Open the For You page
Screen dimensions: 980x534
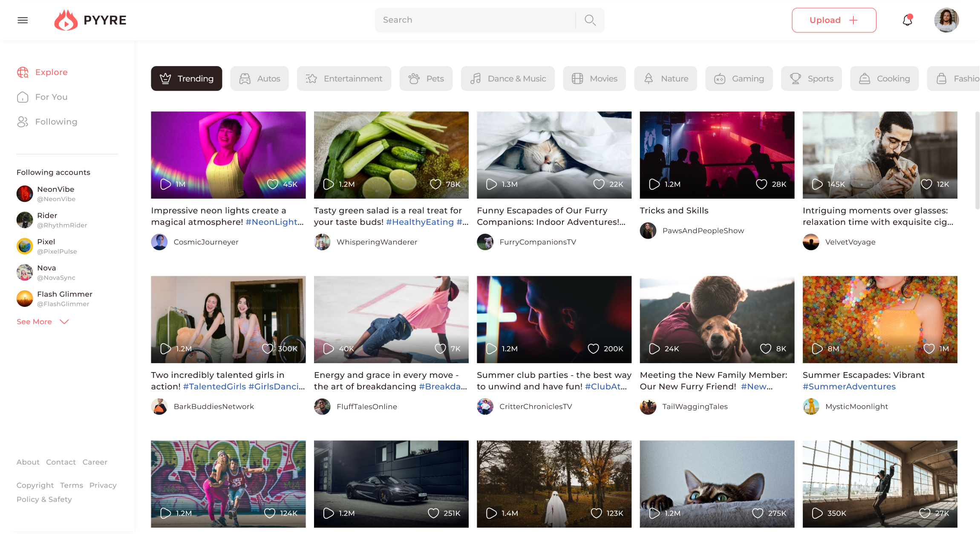51,97
